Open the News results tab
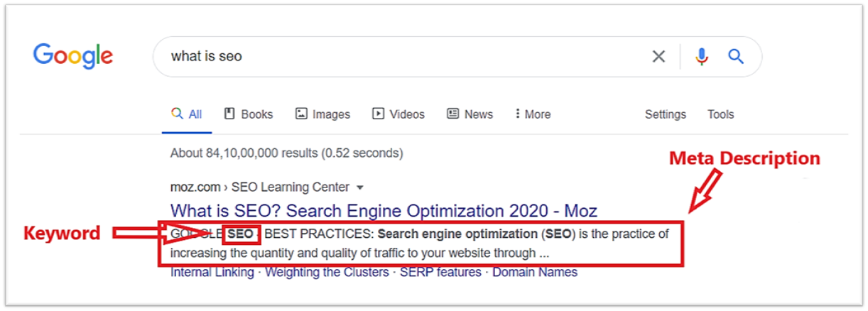Image resolution: width=868 pixels, height=311 pixels. pos(470,114)
